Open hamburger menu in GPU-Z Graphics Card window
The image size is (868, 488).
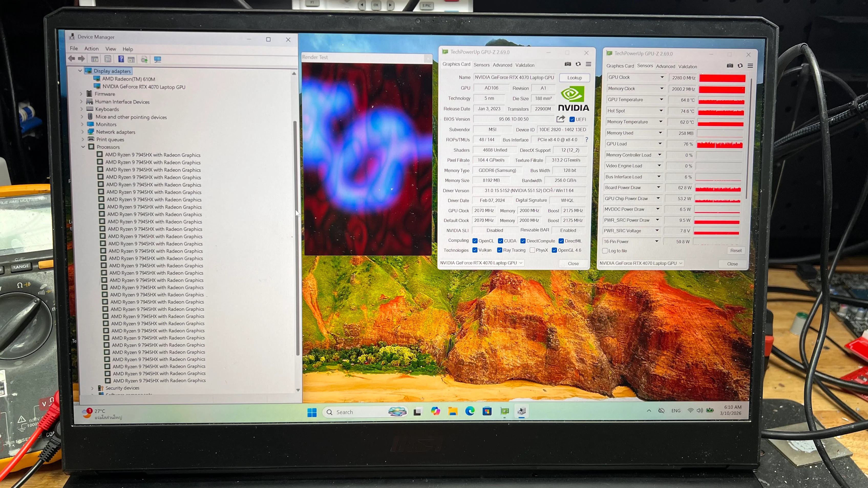pyautogui.click(x=588, y=64)
